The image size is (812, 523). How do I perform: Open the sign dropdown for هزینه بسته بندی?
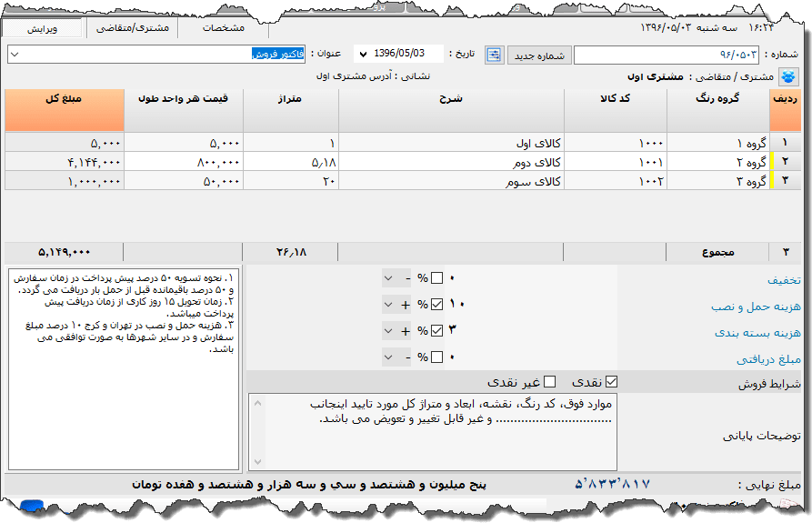click(397, 330)
